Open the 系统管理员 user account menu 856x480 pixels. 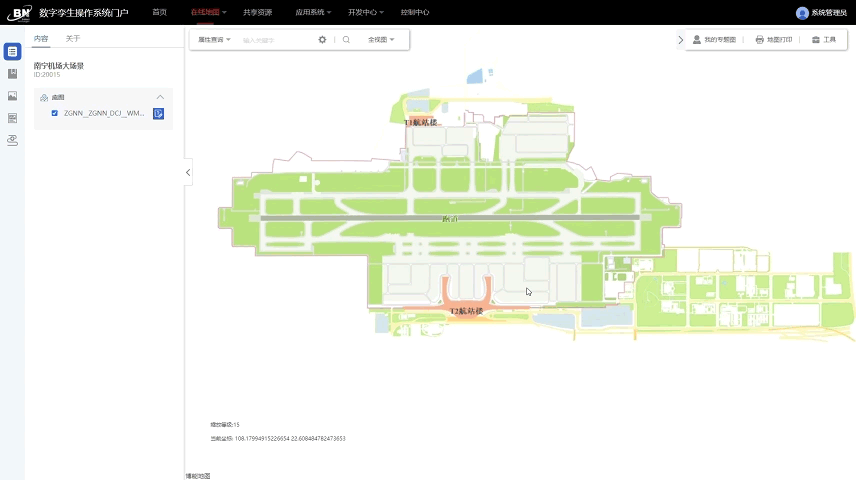821,13
